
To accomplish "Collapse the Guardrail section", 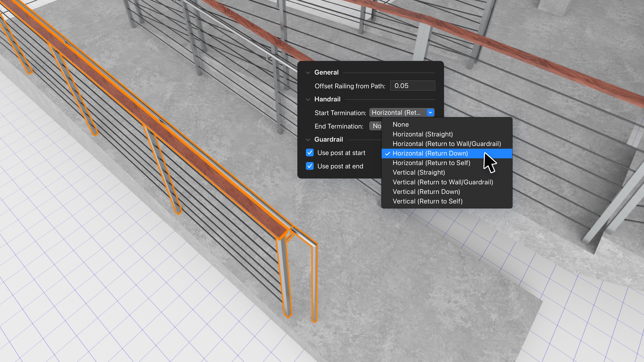I will click(308, 139).
